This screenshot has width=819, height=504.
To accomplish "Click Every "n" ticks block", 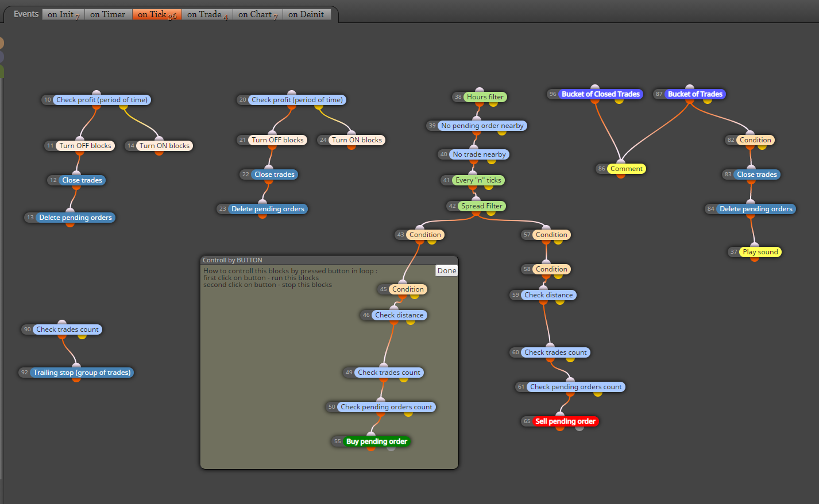I will pos(478,180).
